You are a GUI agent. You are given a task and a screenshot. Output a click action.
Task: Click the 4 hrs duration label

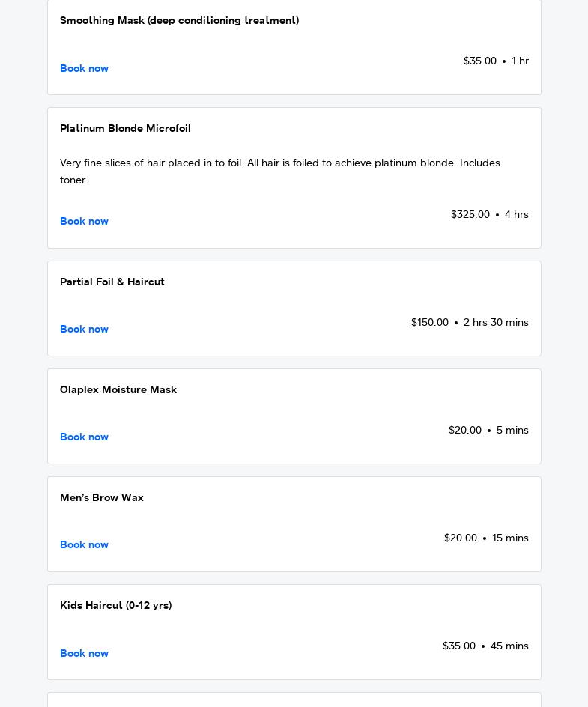[516, 214]
